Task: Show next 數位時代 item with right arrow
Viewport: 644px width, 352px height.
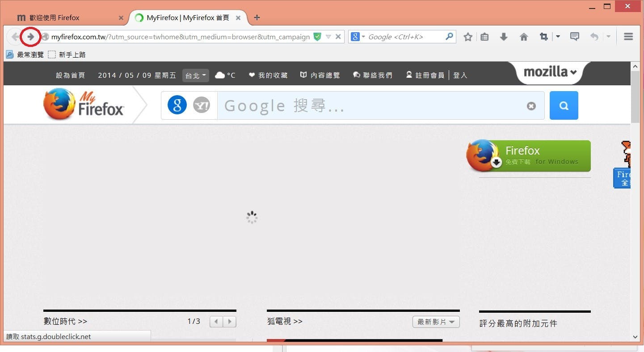Action: coord(230,322)
